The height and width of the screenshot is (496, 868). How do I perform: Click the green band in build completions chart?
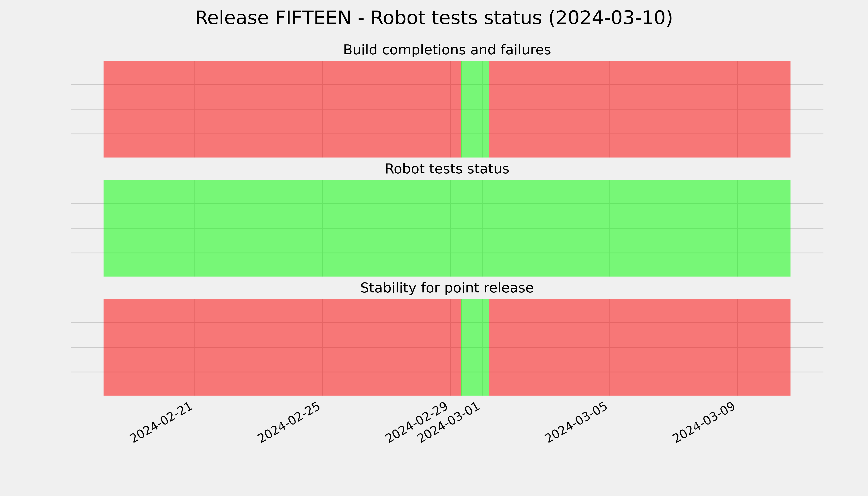pyautogui.click(x=475, y=109)
